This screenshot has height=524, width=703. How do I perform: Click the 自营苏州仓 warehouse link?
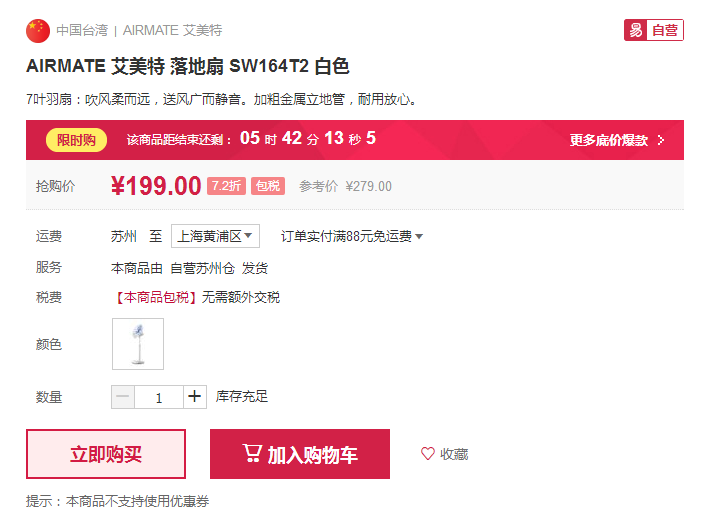(x=203, y=268)
